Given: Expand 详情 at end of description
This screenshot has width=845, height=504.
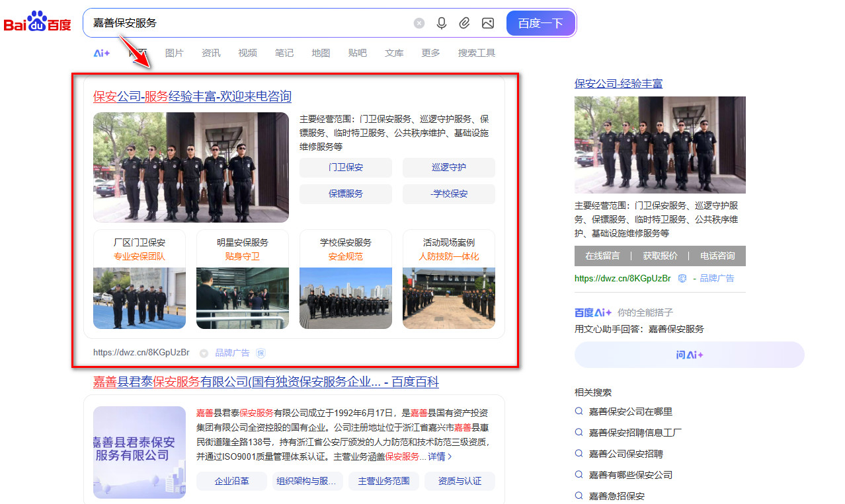Looking at the screenshot, I should point(440,456).
